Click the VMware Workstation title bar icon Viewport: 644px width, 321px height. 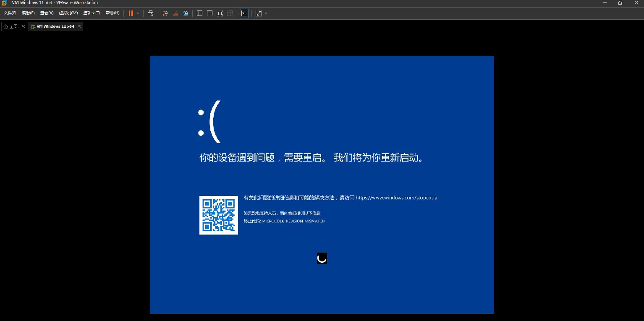click(x=5, y=3)
